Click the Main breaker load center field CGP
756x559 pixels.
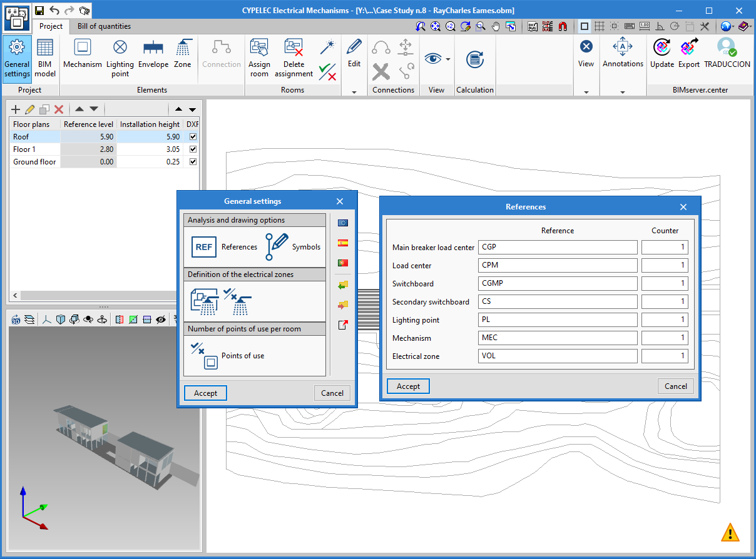558,247
